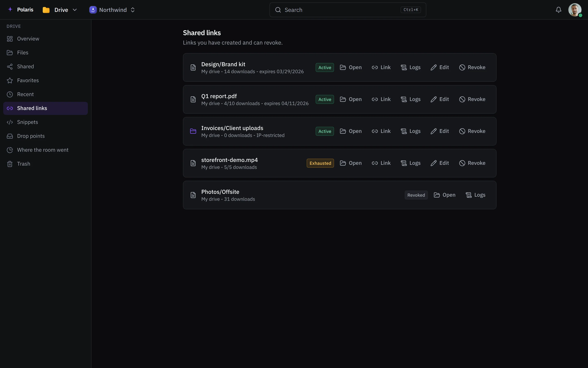The width and height of the screenshot is (588, 368).
Task: Open the Northwind workspace switcher
Action: coord(112,10)
